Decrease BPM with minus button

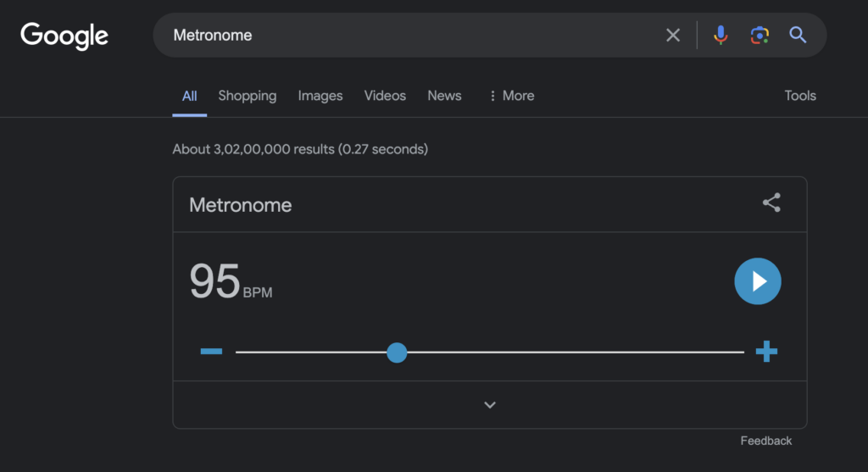[211, 352]
